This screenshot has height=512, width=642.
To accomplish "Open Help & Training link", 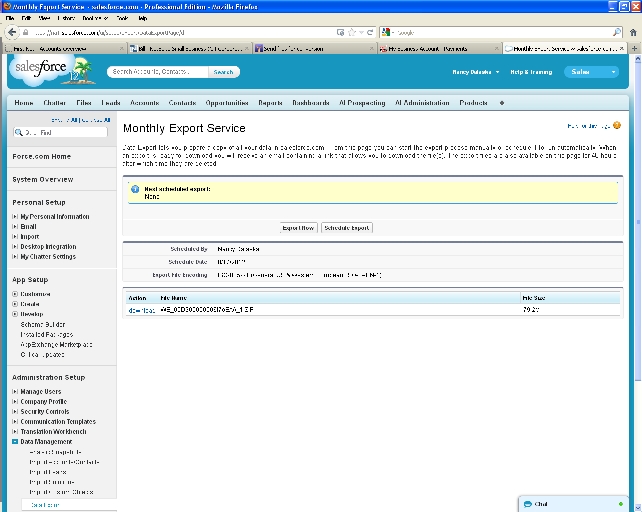I will coord(531,72).
